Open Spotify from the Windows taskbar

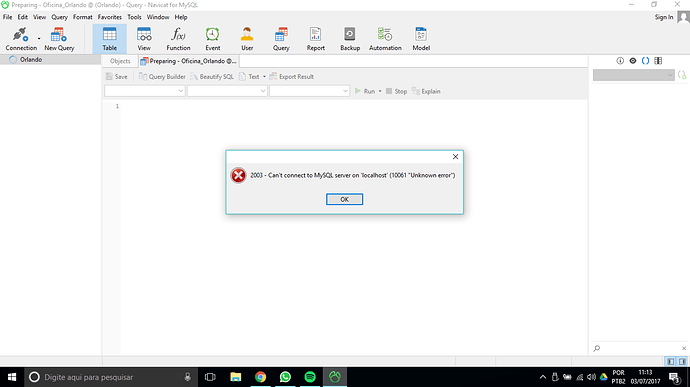click(x=310, y=377)
